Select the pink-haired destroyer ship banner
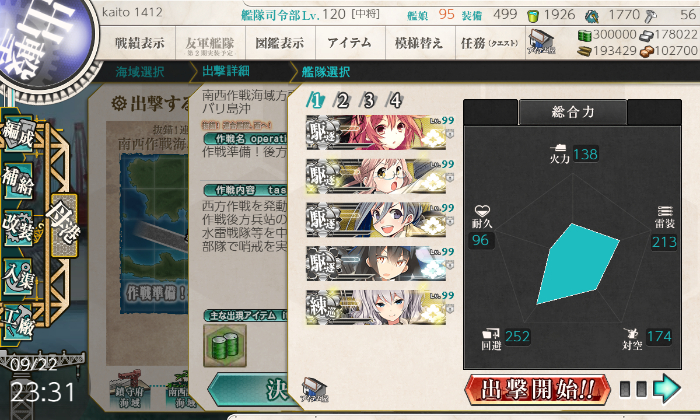Screen dimensions: 700x420 point(376,133)
